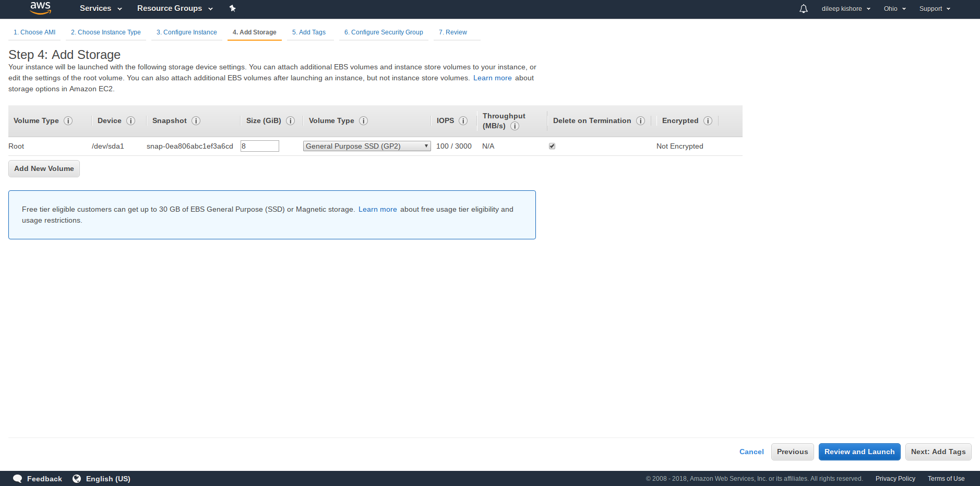Go to step 6. Configure Security Group
This screenshot has width=980, height=486.
384,32
